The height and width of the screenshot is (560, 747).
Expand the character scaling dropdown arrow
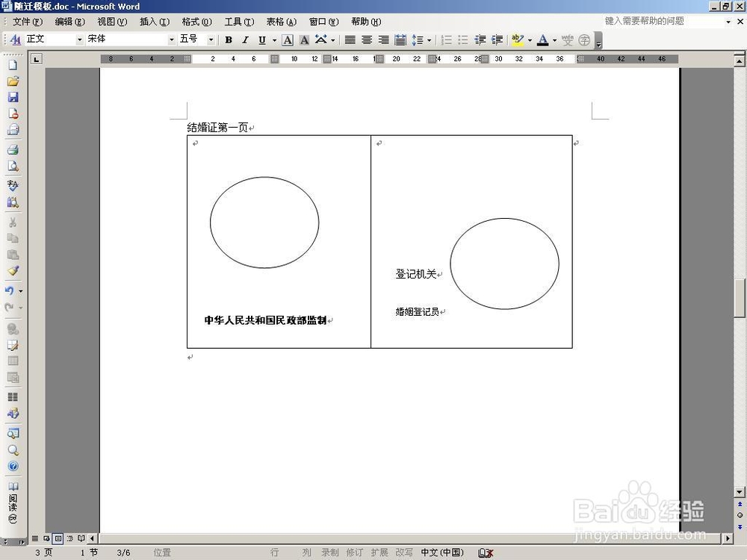(x=332, y=40)
